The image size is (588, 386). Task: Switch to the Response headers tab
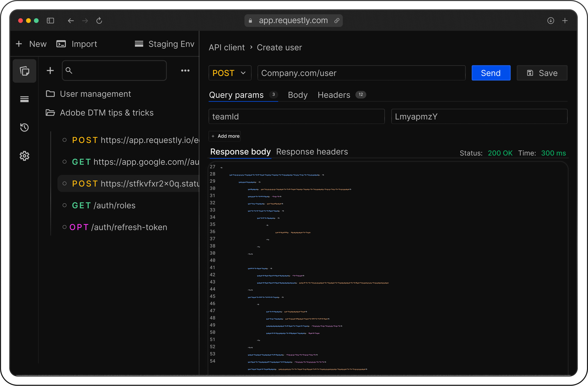pyautogui.click(x=312, y=152)
